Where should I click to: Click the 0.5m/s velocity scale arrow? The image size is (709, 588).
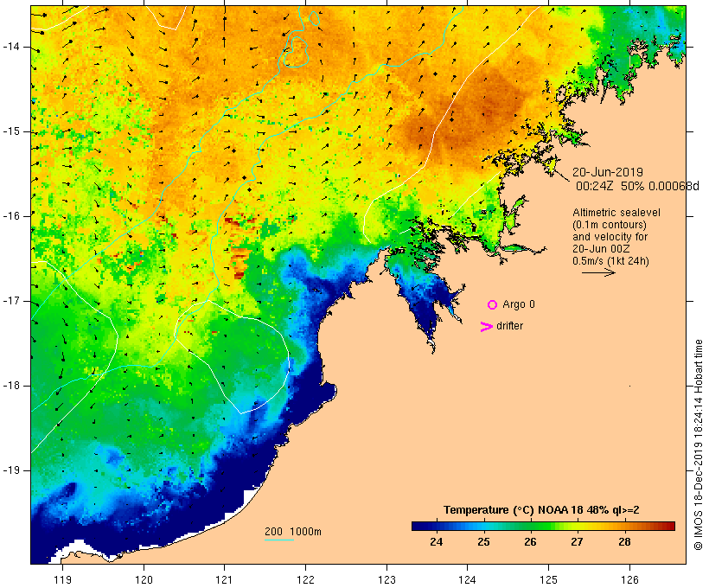click(x=598, y=272)
